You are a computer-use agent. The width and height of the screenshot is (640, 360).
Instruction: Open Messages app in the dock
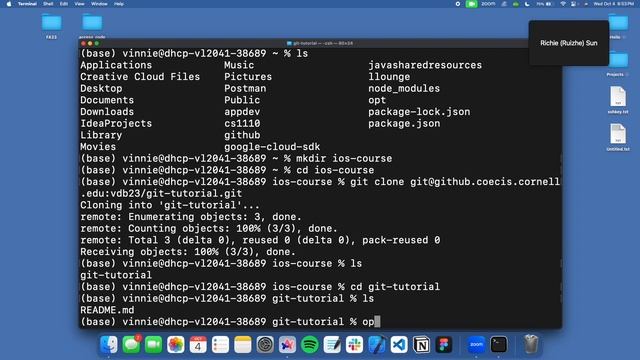[x=131, y=345]
